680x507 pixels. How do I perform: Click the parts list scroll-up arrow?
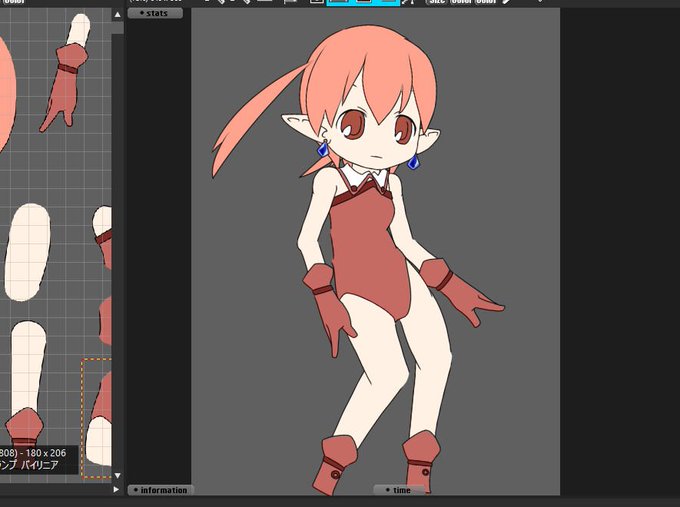coord(118,14)
